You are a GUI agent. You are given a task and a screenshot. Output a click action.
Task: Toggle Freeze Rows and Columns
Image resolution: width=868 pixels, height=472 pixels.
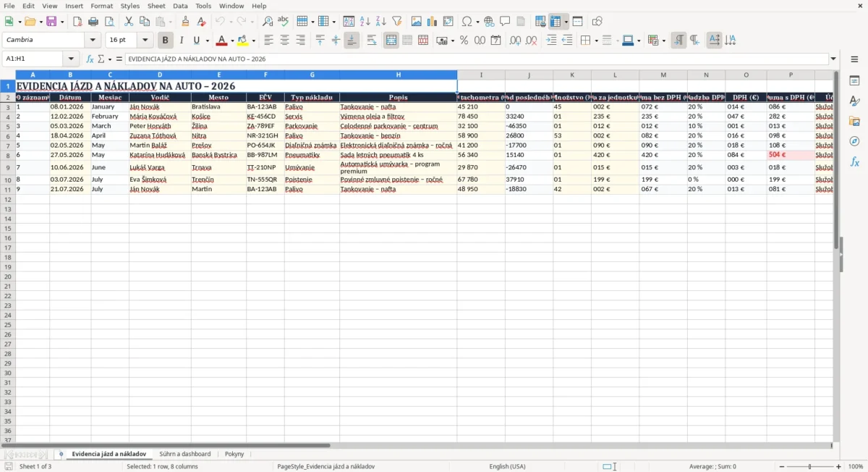pyautogui.click(x=556, y=21)
